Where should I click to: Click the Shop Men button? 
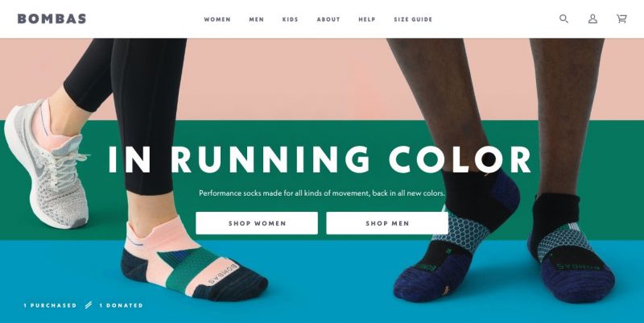click(387, 223)
